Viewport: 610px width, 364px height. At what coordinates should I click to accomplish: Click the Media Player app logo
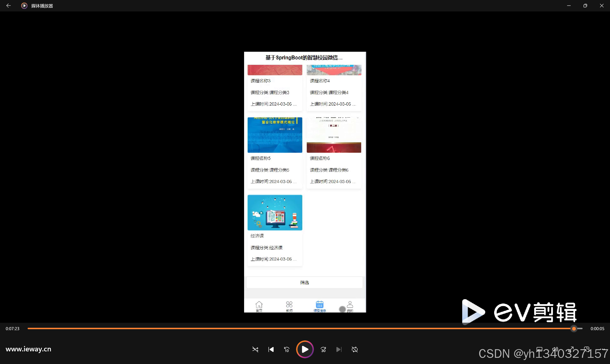tap(24, 6)
